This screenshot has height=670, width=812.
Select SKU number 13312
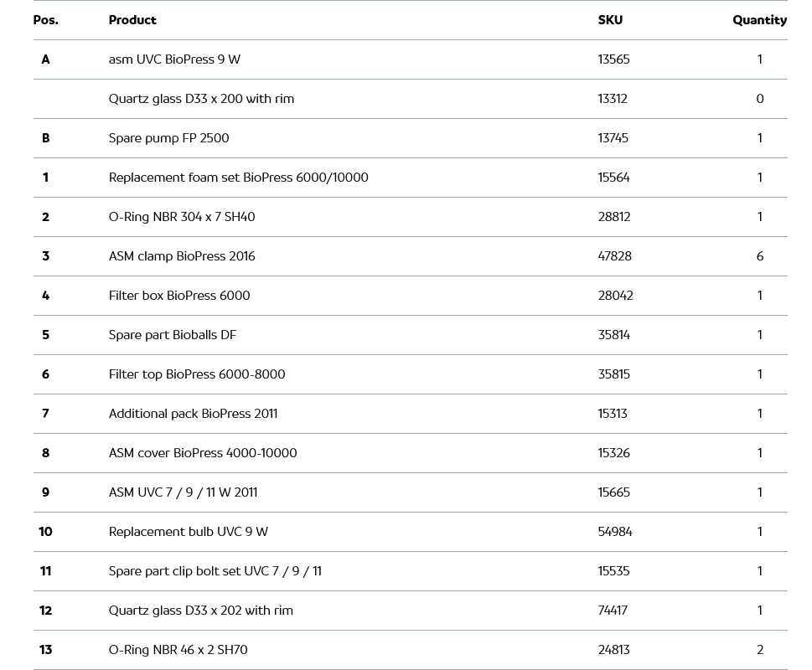coord(613,99)
